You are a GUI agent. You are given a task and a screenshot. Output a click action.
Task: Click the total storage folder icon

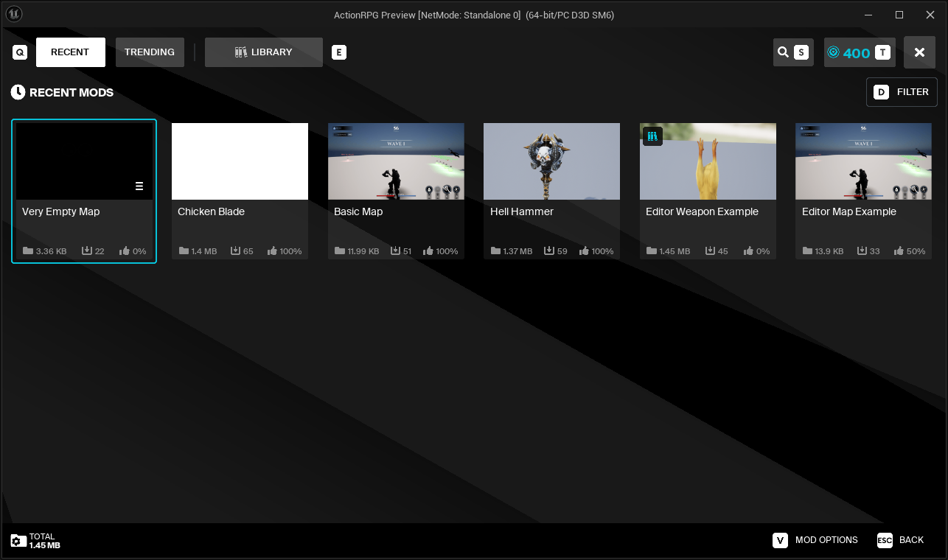pyautogui.click(x=18, y=541)
